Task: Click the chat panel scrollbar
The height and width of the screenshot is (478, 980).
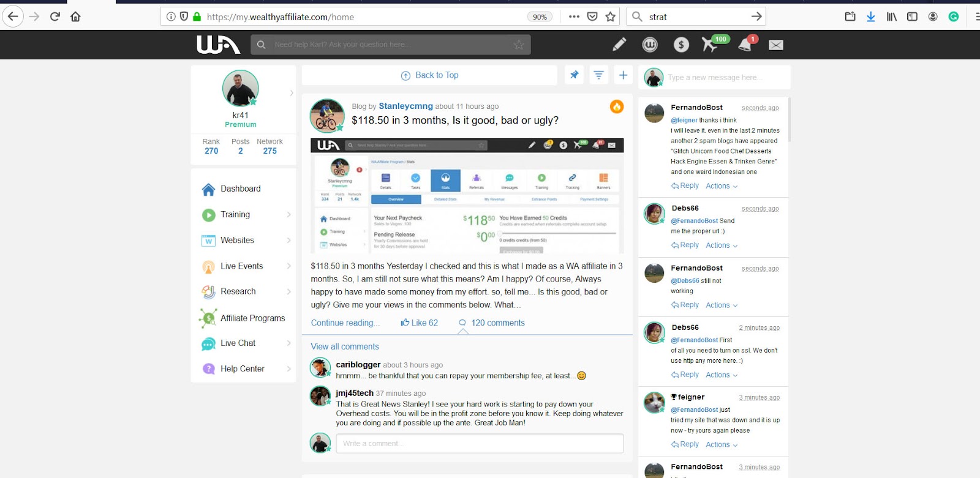Action: pos(789,119)
